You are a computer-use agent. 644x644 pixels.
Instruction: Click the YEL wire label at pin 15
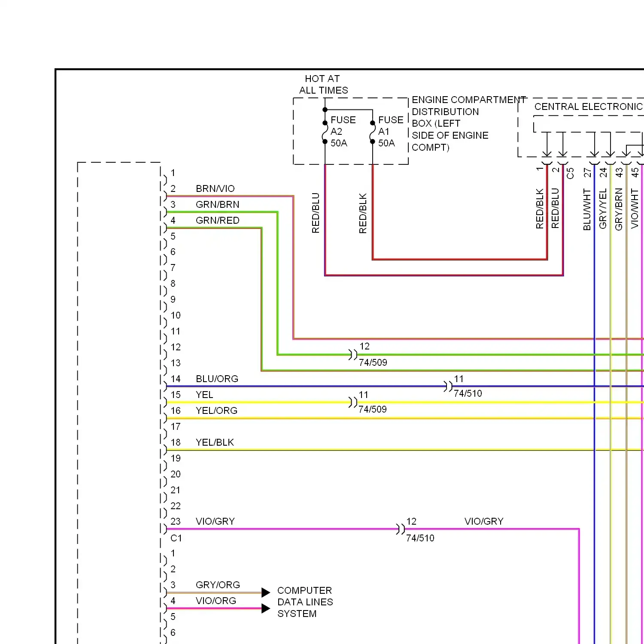coord(204,395)
